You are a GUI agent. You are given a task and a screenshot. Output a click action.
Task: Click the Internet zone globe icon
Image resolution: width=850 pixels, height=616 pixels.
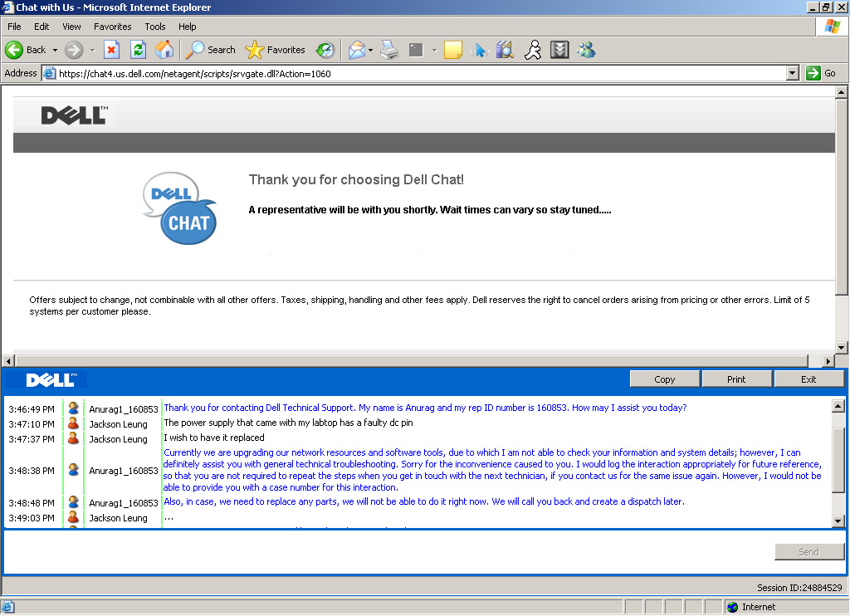click(x=733, y=607)
